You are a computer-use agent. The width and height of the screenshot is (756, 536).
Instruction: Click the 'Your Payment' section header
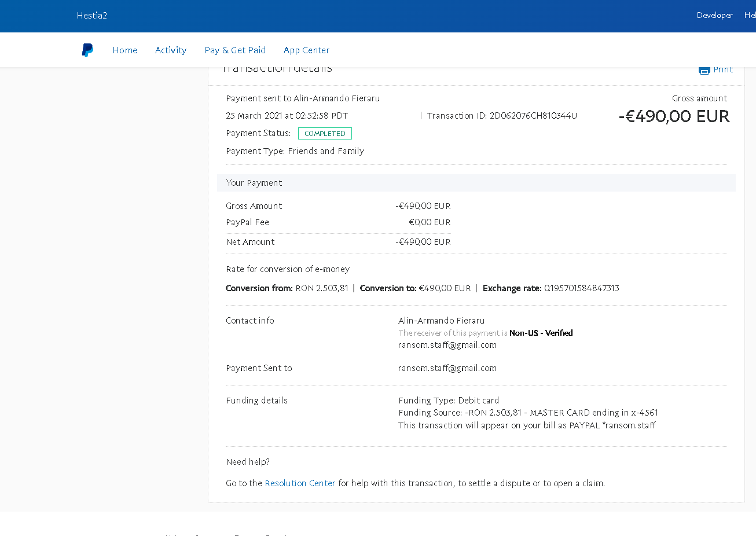(476, 183)
